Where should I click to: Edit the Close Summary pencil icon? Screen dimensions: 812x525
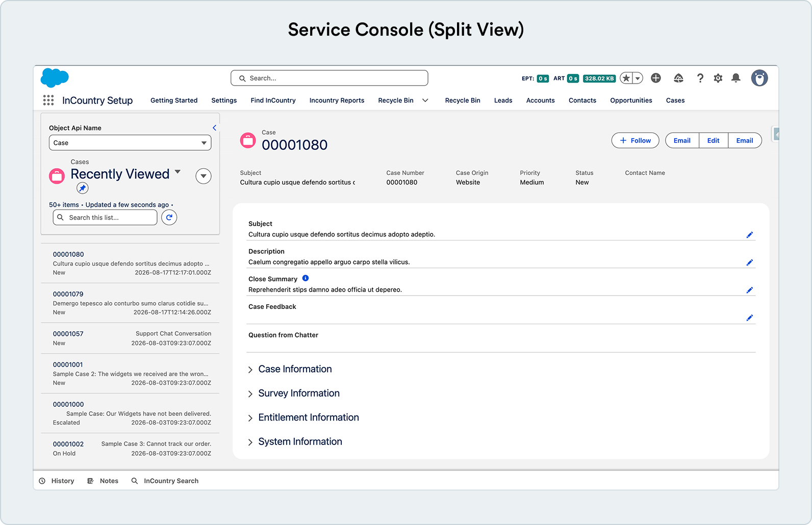pyautogui.click(x=749, y=290)
